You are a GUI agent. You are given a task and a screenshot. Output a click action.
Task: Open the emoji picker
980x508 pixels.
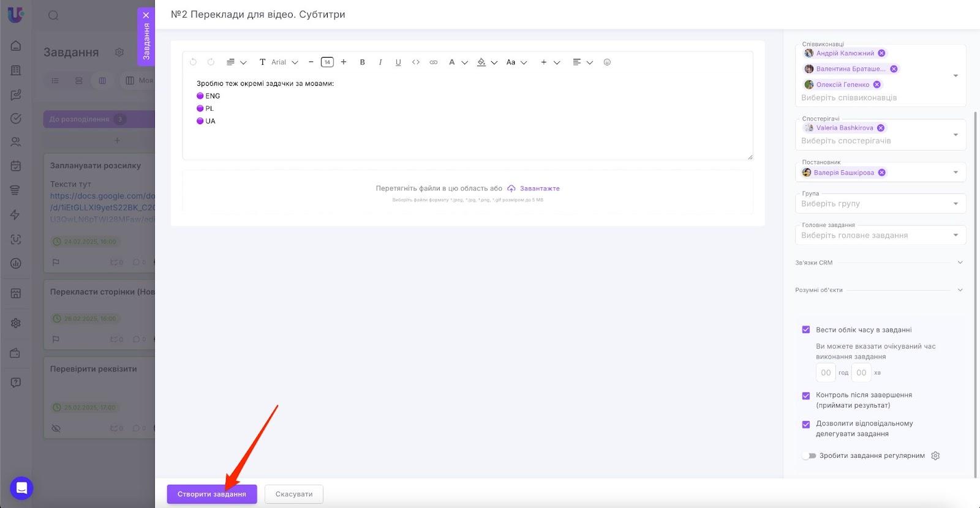pos(607,62)
